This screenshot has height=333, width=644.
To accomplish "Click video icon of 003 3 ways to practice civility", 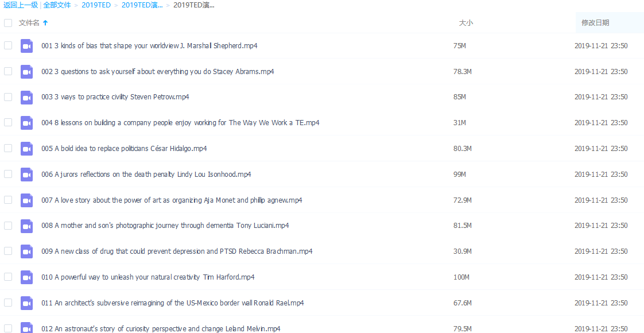I will 26,97.
